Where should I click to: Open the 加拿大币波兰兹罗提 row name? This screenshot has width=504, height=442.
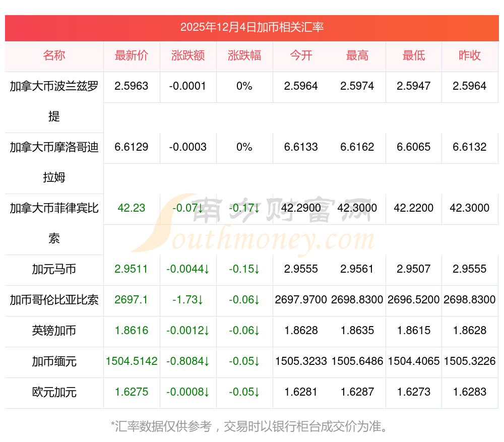point(54,101)
